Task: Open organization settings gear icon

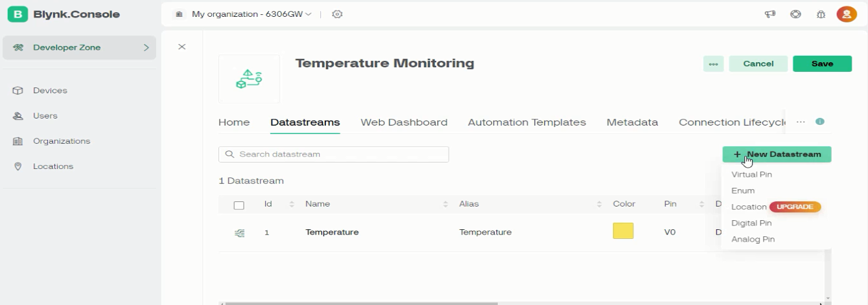Action: click(337, 14)
